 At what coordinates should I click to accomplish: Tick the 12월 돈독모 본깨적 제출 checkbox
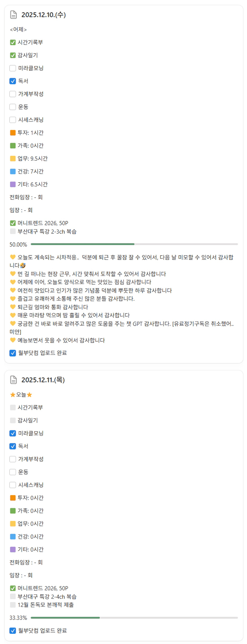(x=13, y=605)
